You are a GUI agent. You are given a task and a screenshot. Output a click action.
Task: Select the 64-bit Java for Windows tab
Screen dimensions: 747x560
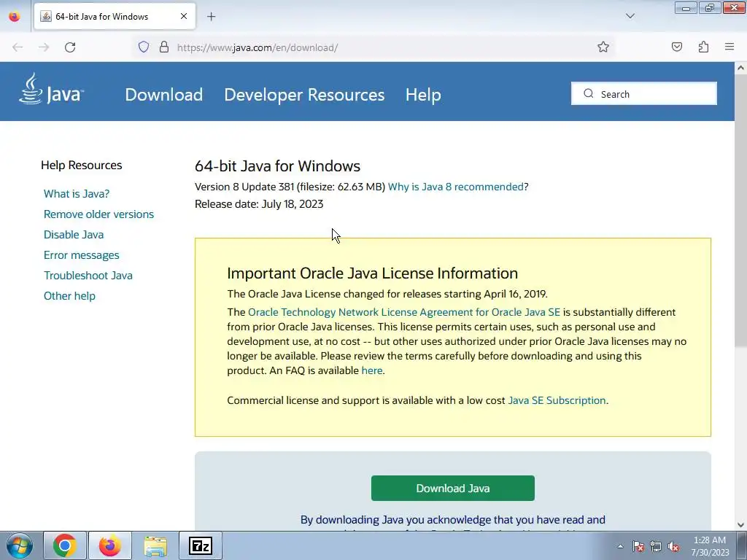click(115, 16)
